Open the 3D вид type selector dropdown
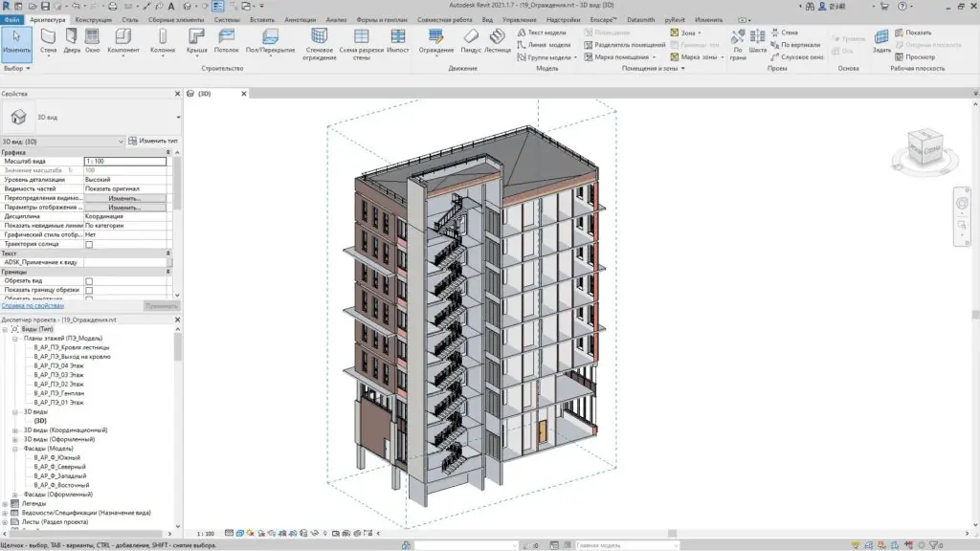 (x=177, y=117)
